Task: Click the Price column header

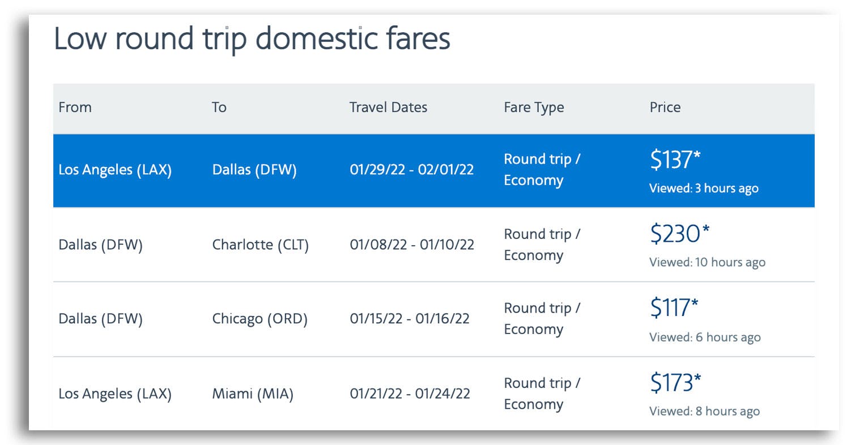Action: 665,108
